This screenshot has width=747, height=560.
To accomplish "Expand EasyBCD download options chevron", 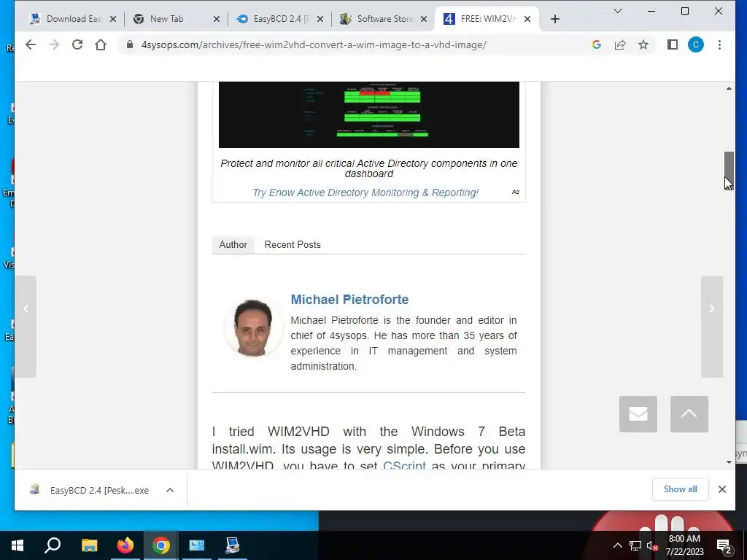I will [170, 490].
